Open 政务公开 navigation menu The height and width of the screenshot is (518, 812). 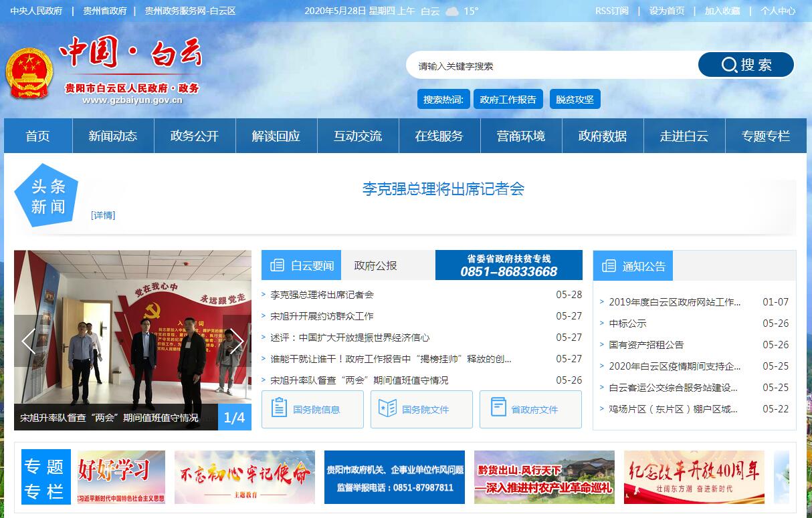[x=195, y=136]
